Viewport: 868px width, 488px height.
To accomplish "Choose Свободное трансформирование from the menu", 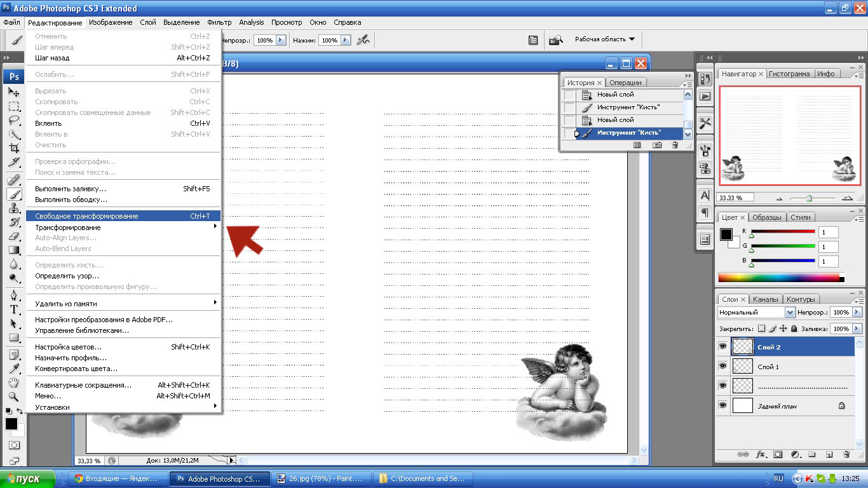I will tap(123, 216).
